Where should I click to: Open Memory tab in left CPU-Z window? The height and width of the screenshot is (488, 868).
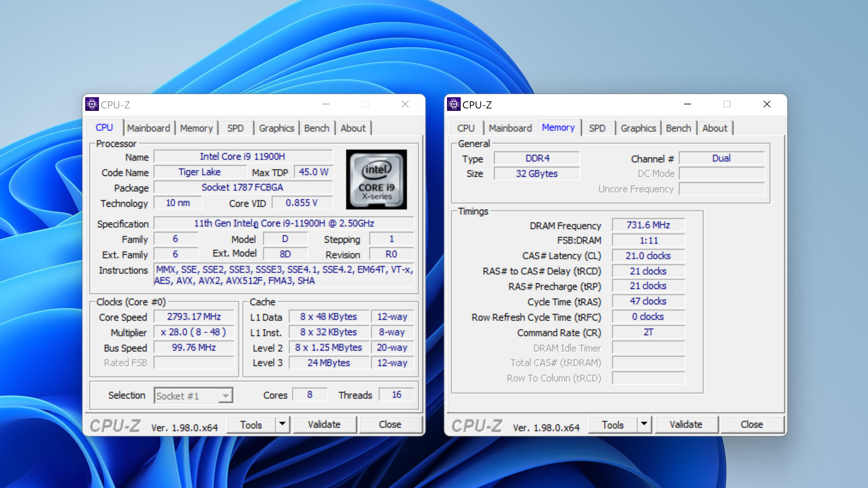click(x=196, y=128)
